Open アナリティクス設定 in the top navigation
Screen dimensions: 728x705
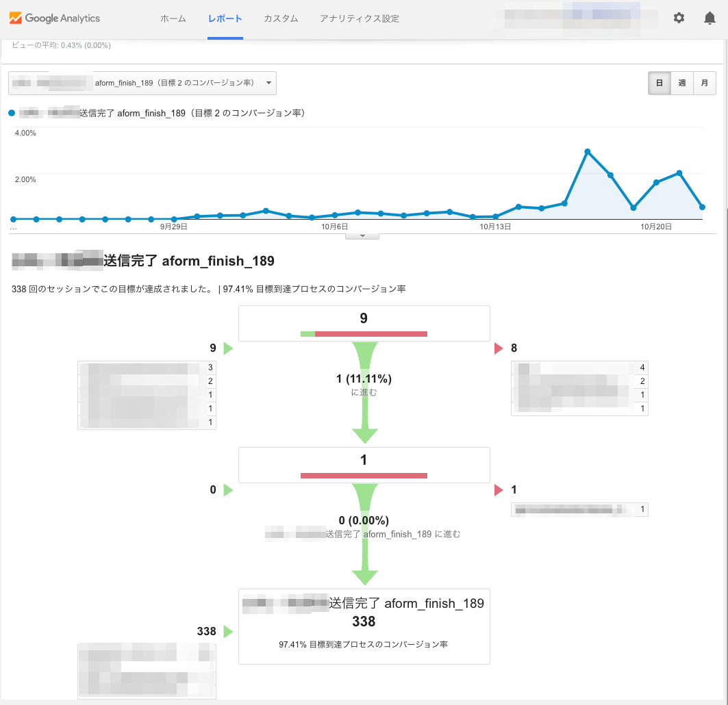click(x=359, y=18)
